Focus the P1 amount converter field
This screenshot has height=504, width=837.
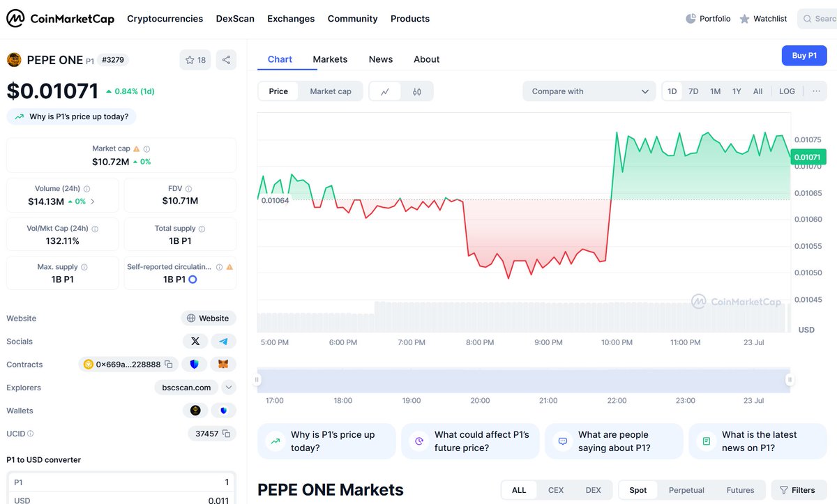(121, 482)
